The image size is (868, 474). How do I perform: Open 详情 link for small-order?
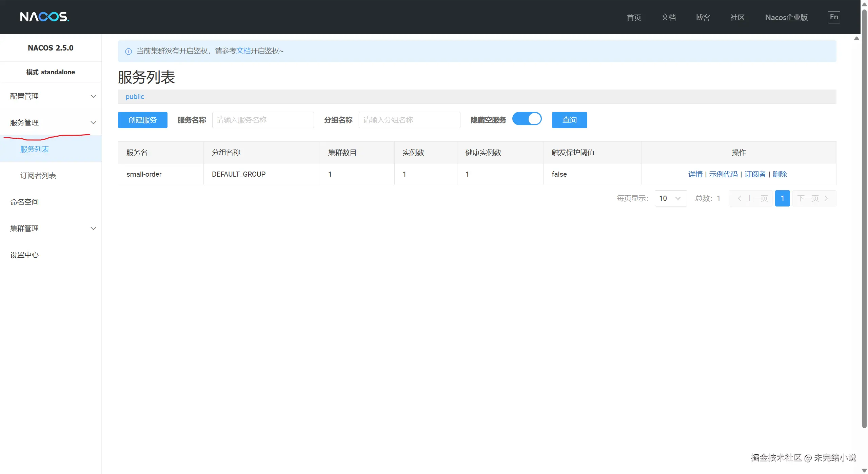pyautogui.click(x=695, y=174)
